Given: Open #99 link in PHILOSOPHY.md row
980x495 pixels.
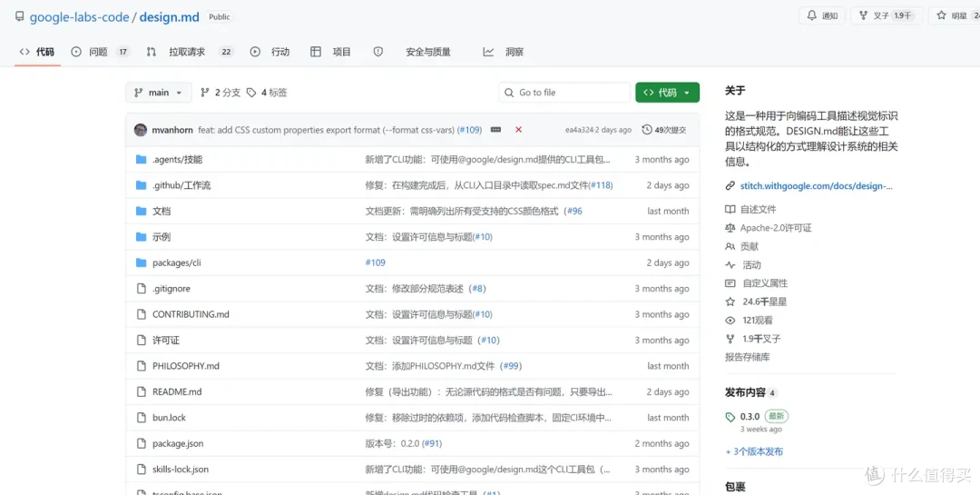Looking at the screenshot, I should pos(511,366).
